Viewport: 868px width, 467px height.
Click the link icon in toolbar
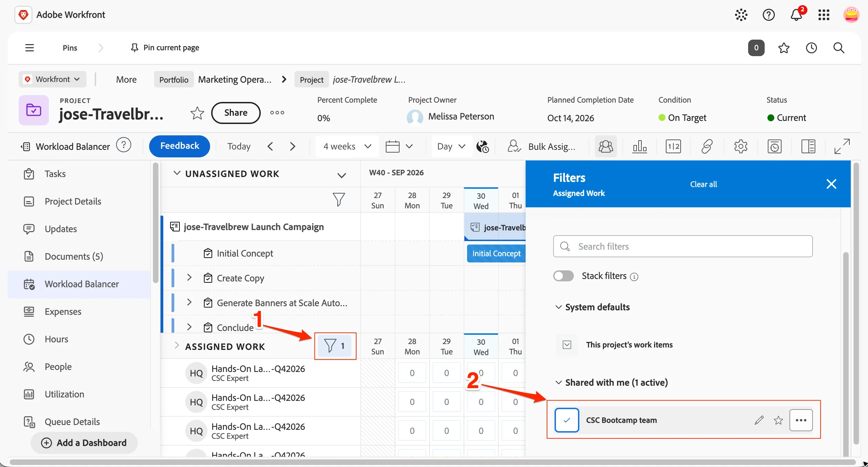tap(707, 146)
